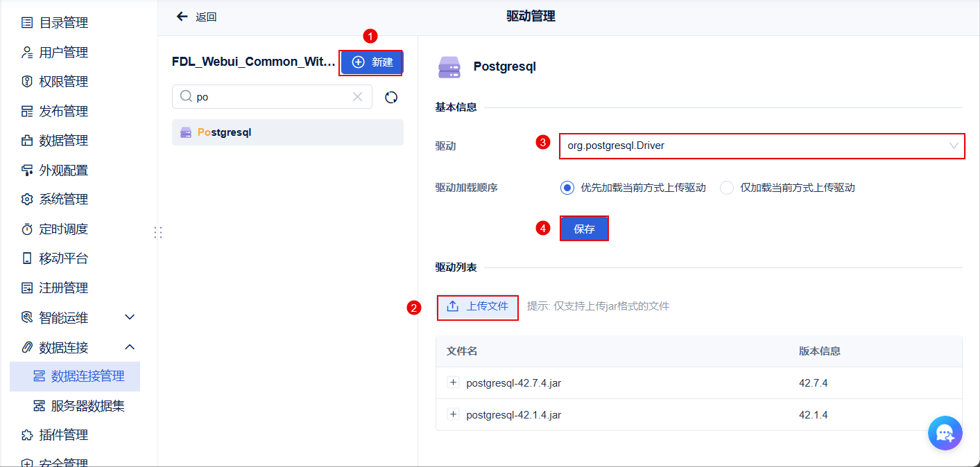
Task: Click the 权限管理 shield icon
Action: [27, 82]
